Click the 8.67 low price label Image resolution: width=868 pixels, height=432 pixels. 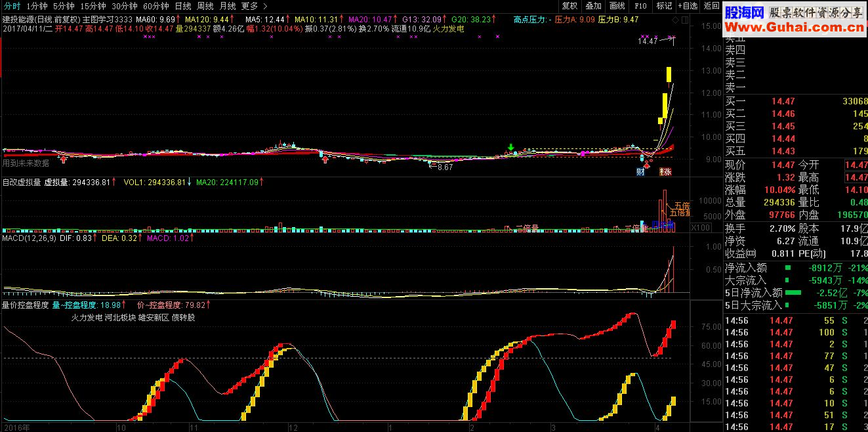(445, 167)
